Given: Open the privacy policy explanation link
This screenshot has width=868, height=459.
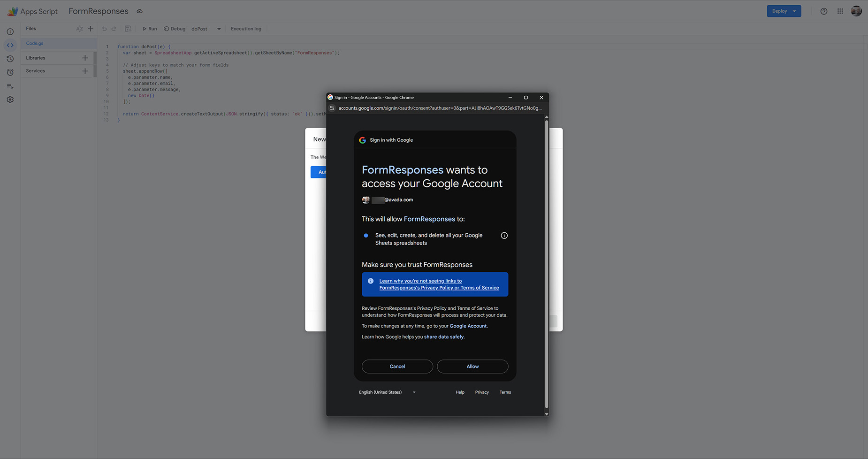Looking at the screenshot, I should click(439, 284).
